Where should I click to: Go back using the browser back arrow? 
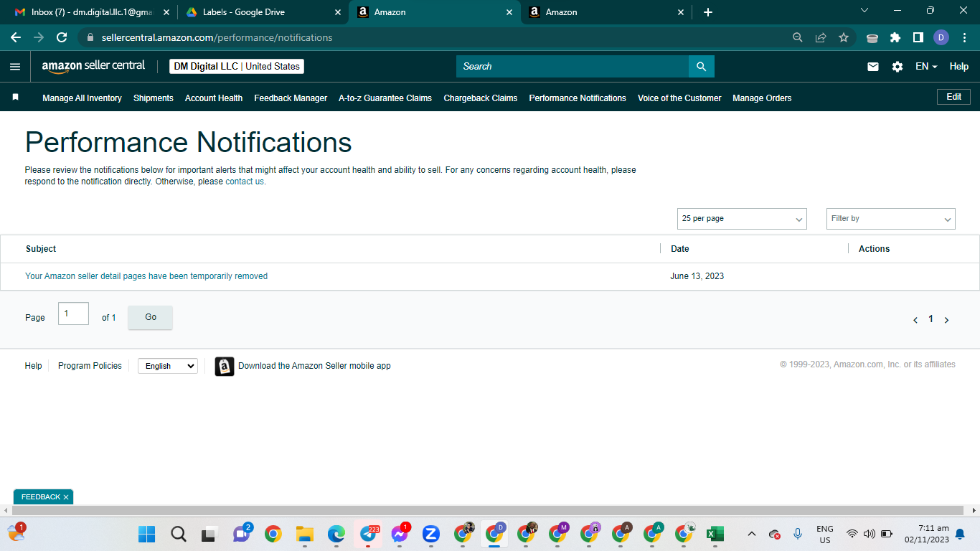(16, 37)
